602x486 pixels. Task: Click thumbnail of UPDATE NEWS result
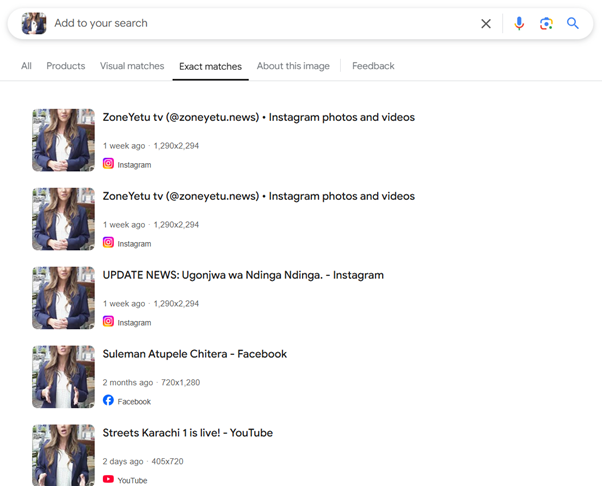63,298
